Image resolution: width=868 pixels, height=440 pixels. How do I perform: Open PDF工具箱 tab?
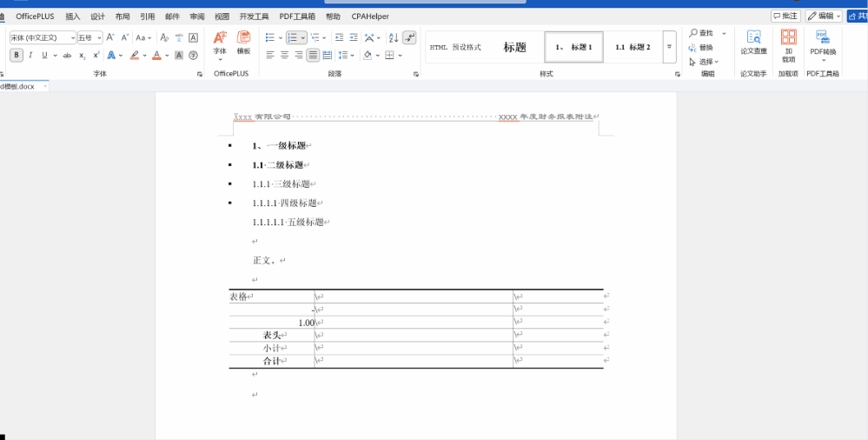[297, 17]
